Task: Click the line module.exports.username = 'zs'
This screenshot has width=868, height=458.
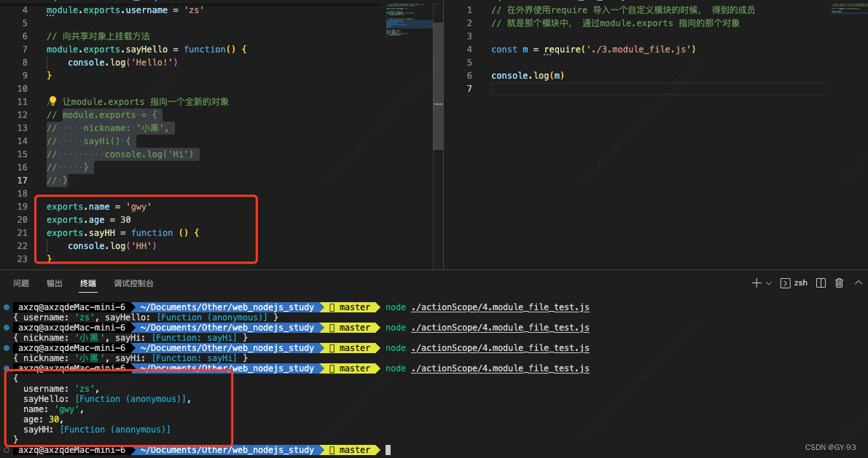Action: coord(125,10)
